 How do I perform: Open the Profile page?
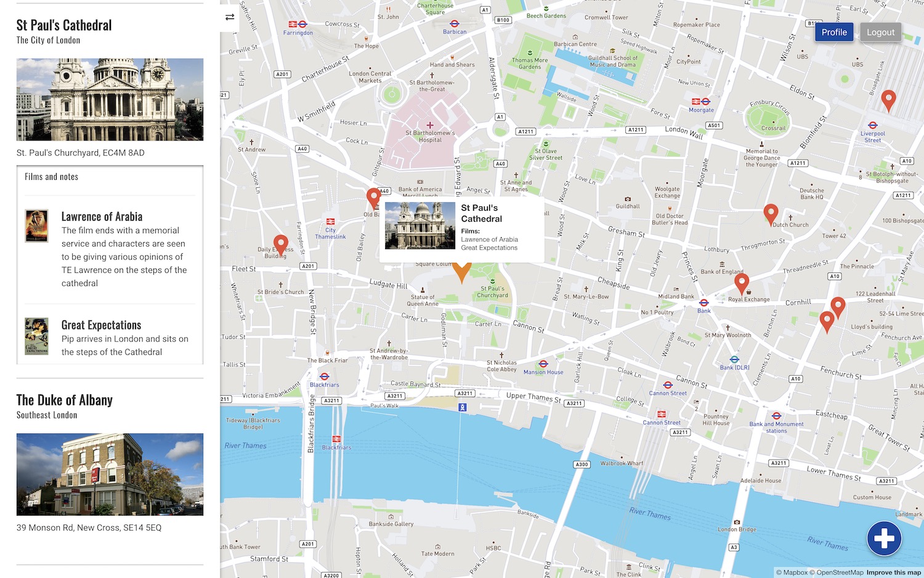point(834,33)
